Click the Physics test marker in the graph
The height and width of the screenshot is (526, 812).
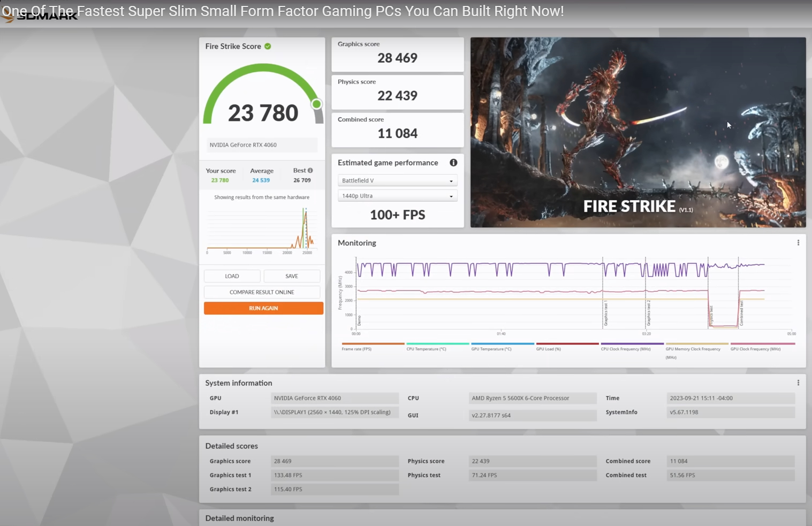click(711, 316)
